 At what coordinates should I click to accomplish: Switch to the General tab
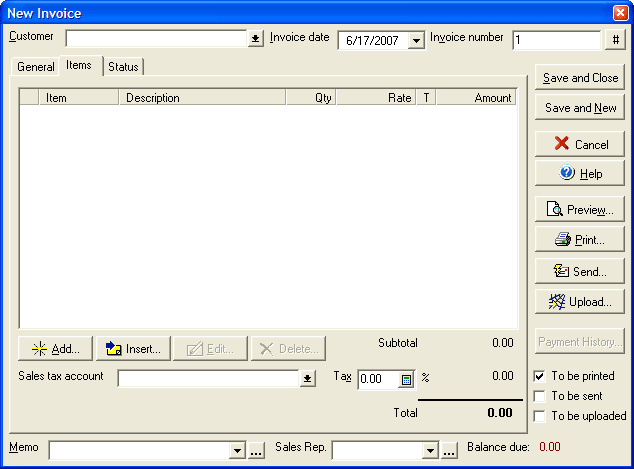[36, 67]
